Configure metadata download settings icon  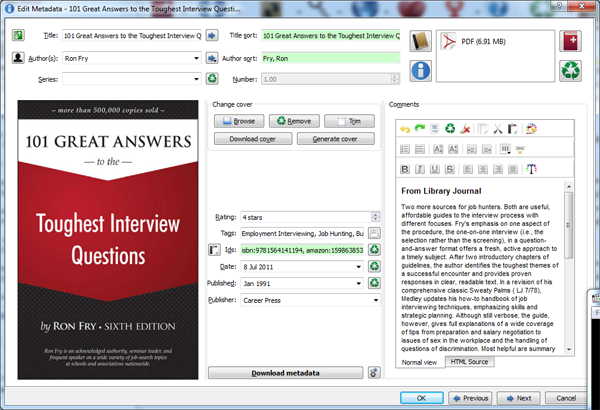coord(374,372)
